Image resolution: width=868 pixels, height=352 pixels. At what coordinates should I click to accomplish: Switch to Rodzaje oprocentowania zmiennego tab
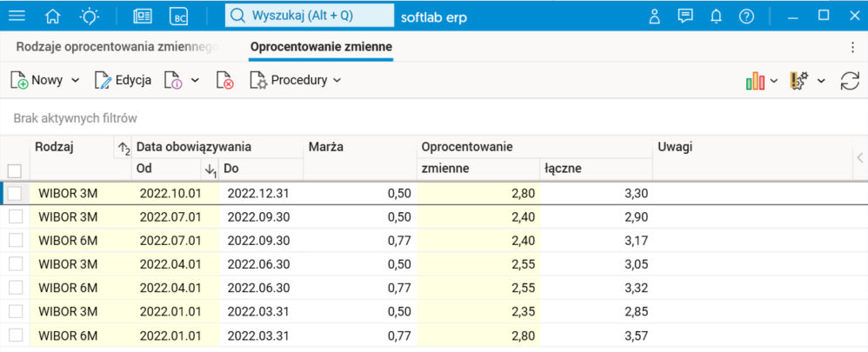117,47
